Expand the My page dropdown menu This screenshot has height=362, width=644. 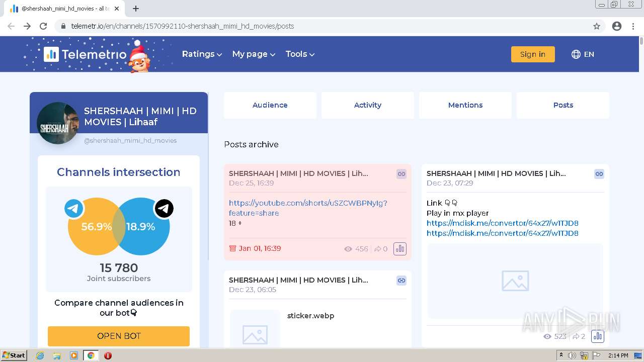coord(254,54)
